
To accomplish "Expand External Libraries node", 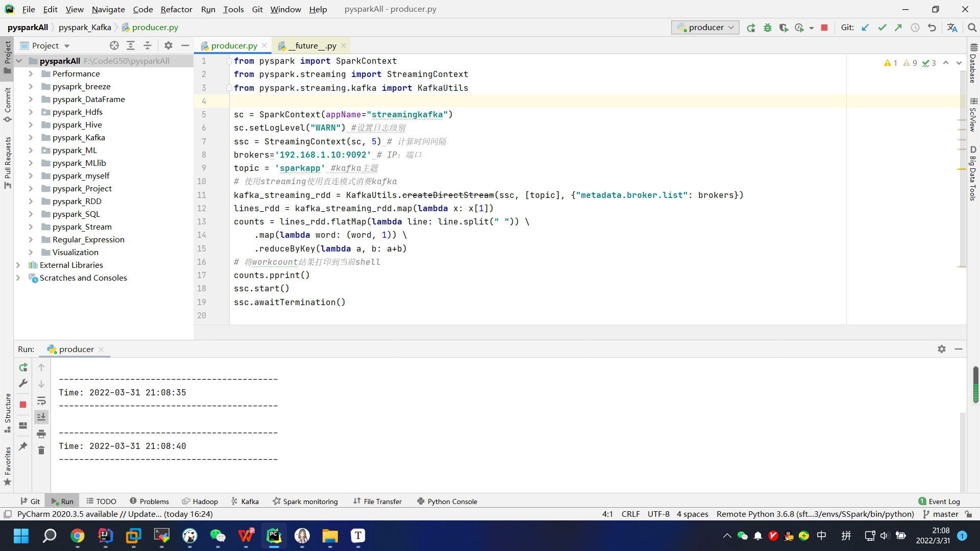I will (18, 265).
